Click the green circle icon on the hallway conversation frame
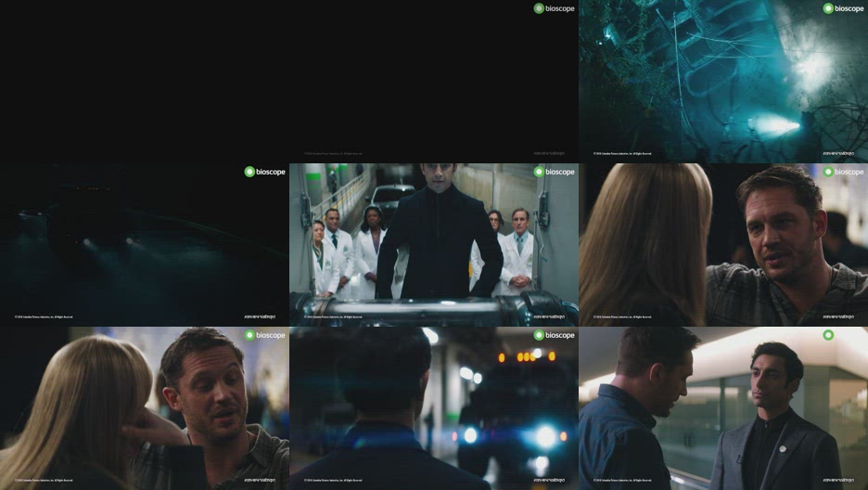The image size is (868, 490). (828, 335)
